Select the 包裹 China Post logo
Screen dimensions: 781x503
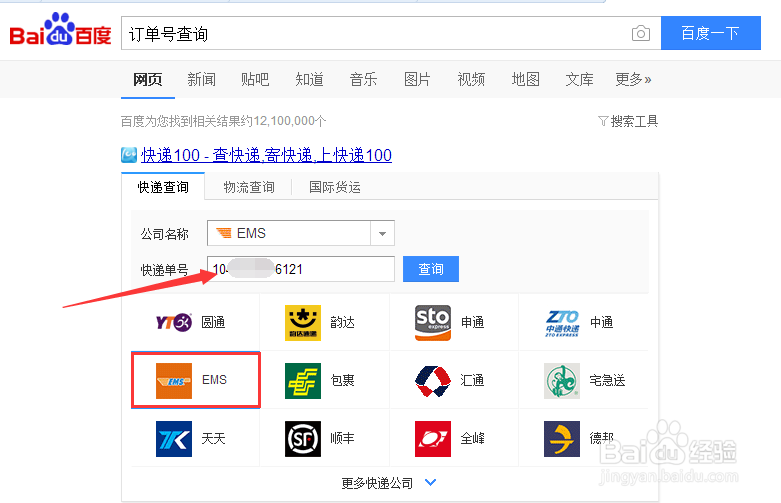[303, 381]
